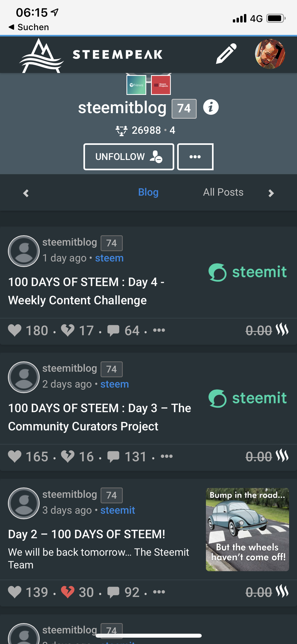The image size is (297, 644).
Task: Open comments on the Day 2 post
Action: pyautogui.click(x=113, y=592)
